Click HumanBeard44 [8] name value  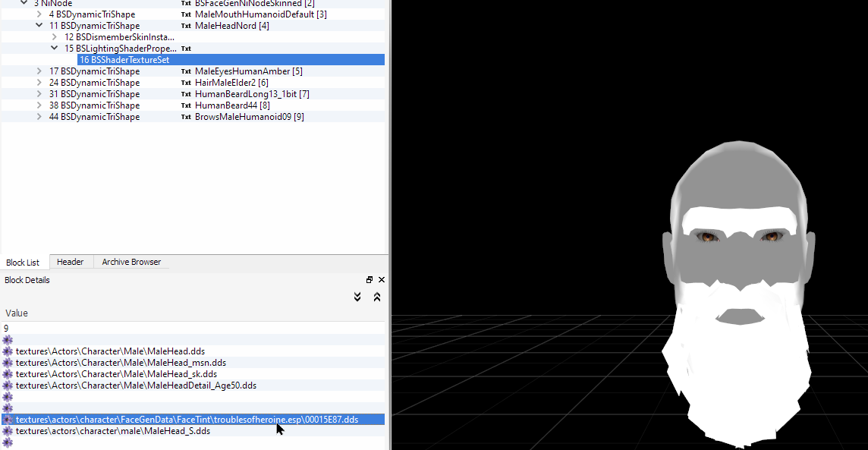pos(232,105)
